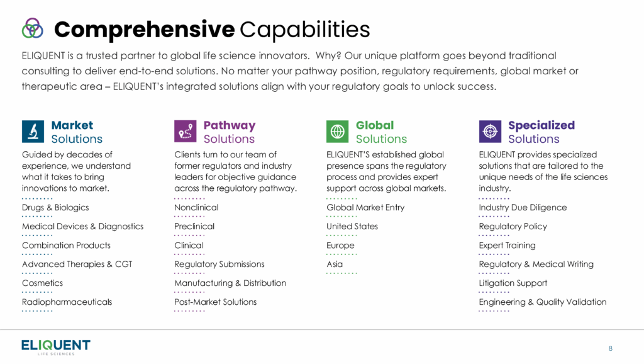Choose Engineering & Quality Validation
Viewport: 644px width, 364px height.
pyautogui.click(x=543, y=302)
